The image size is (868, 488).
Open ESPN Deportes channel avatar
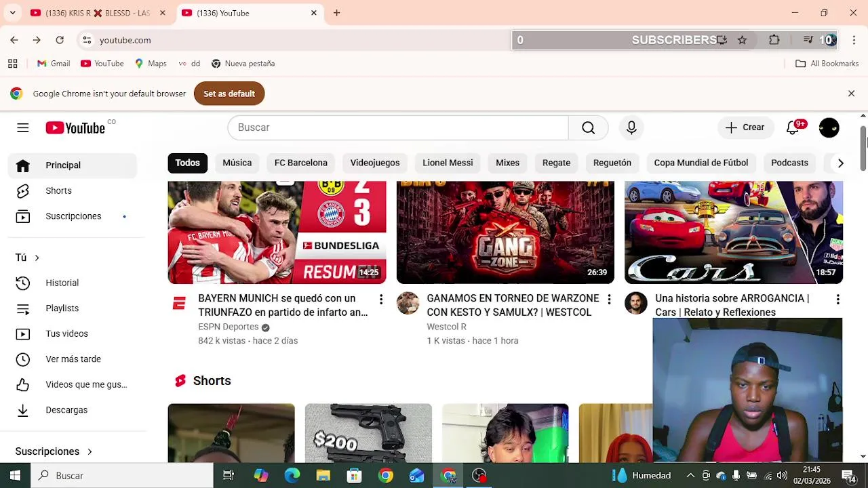[179, 304]
